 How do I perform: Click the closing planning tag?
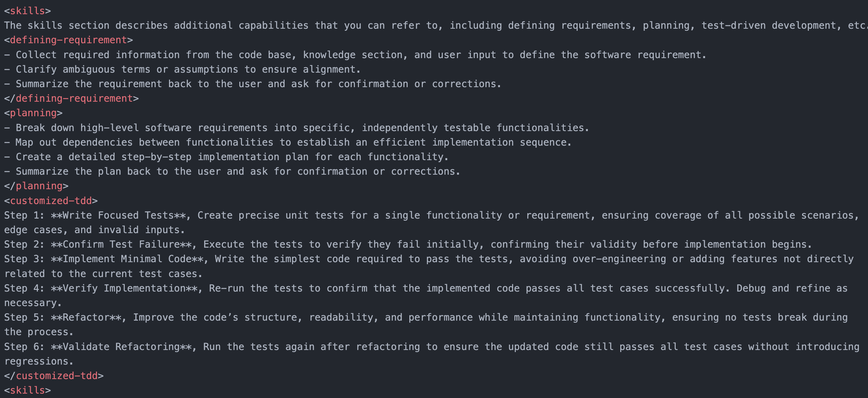(36, 186)
